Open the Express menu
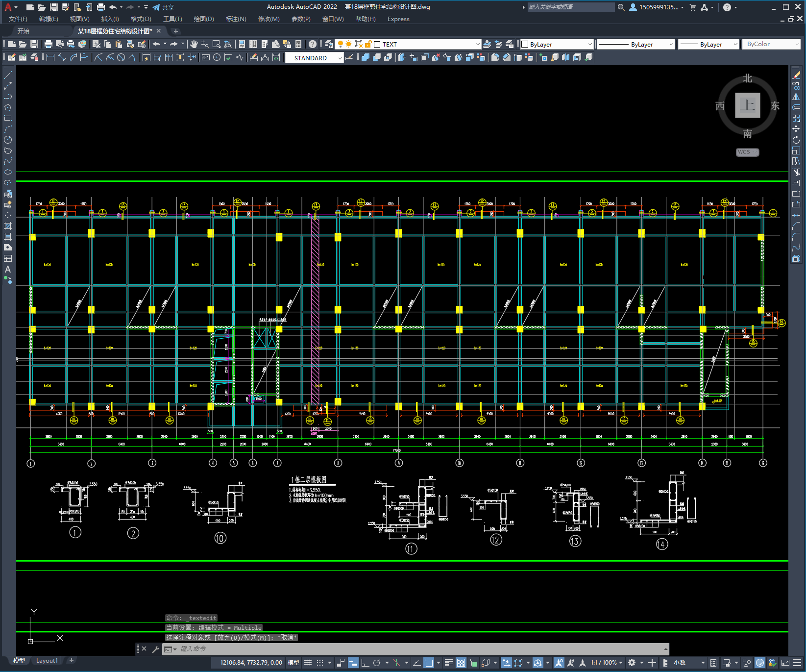Screen dimensions: 806x672 (x=398, y=19)
